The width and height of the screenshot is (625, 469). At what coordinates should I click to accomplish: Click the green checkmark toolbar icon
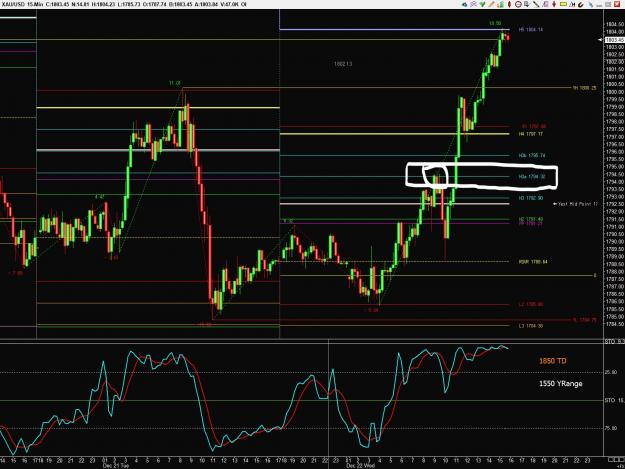[482, 4]
